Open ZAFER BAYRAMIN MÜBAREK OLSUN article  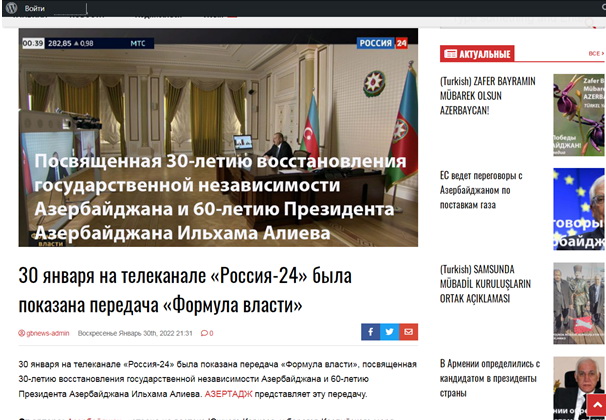[x=488, y=96]
